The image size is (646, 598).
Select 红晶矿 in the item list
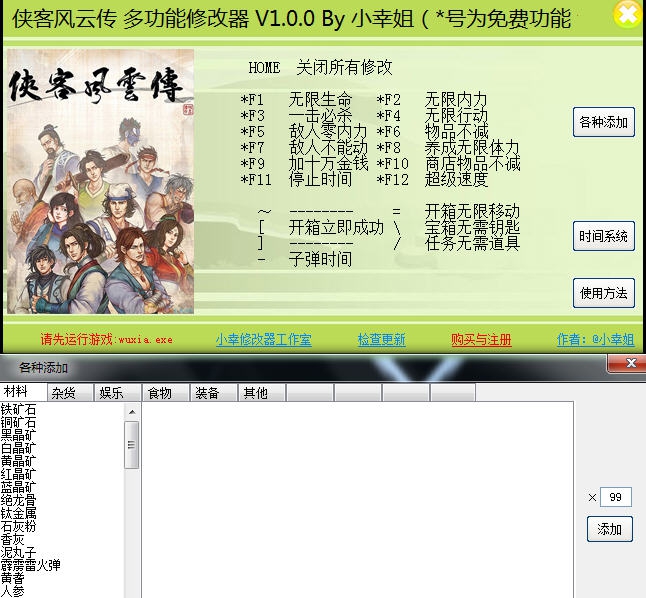[18, 474]
